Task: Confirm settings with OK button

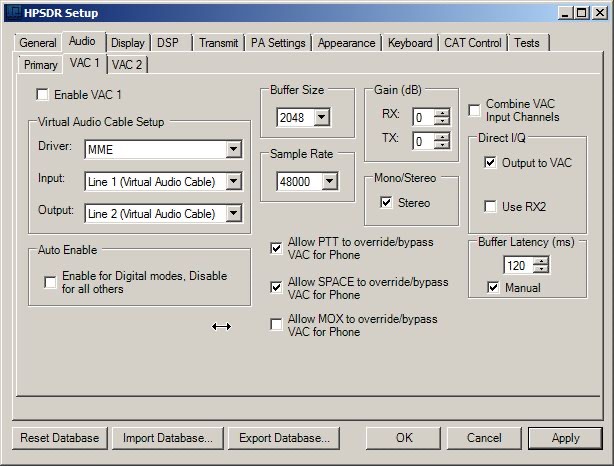Action: click(404, 438)
